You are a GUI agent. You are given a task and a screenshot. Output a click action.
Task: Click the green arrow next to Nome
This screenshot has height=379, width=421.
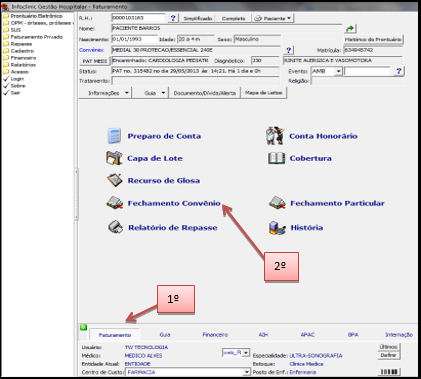(x=350, y=29)
